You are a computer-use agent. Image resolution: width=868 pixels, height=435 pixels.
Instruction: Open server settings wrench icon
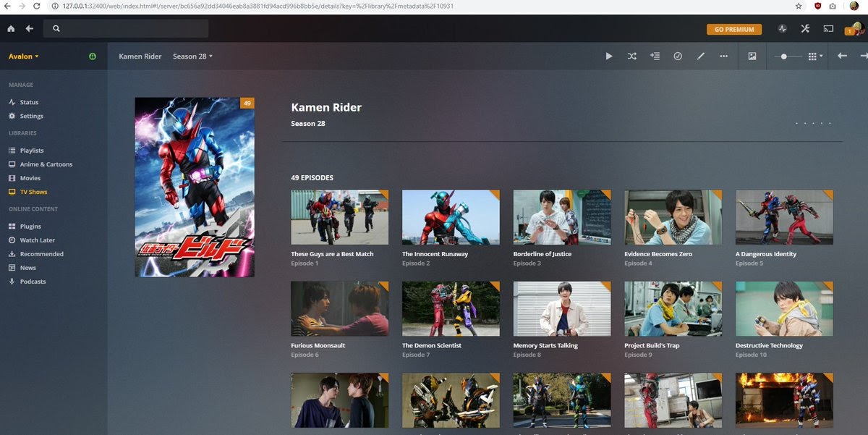[805, 29]
